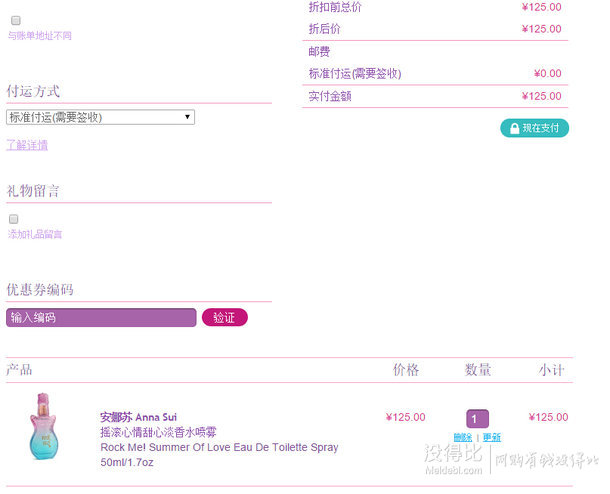Screen dimensions: 610x494
Task: Click the 产品 column header
Action: [19, 370]
